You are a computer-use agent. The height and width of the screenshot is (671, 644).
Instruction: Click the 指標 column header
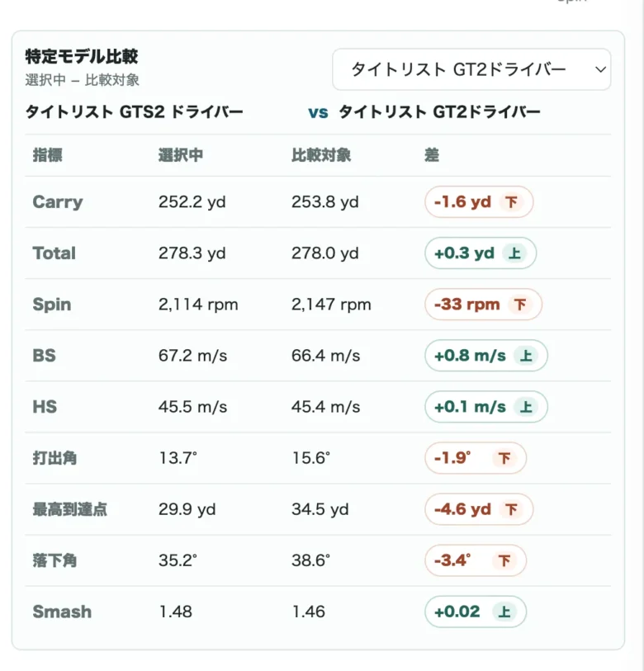coord(48,155)
